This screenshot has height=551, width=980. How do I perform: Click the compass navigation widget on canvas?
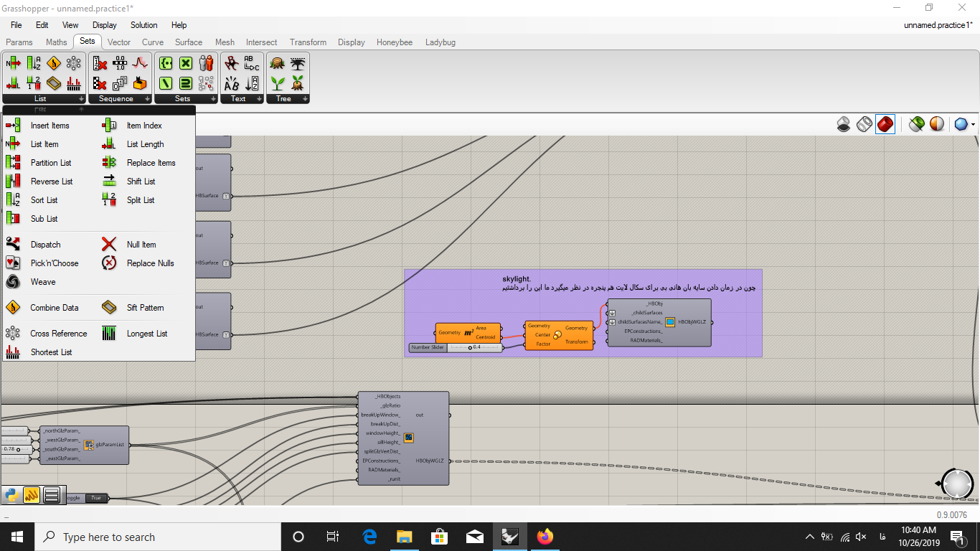tap(957, 484)
